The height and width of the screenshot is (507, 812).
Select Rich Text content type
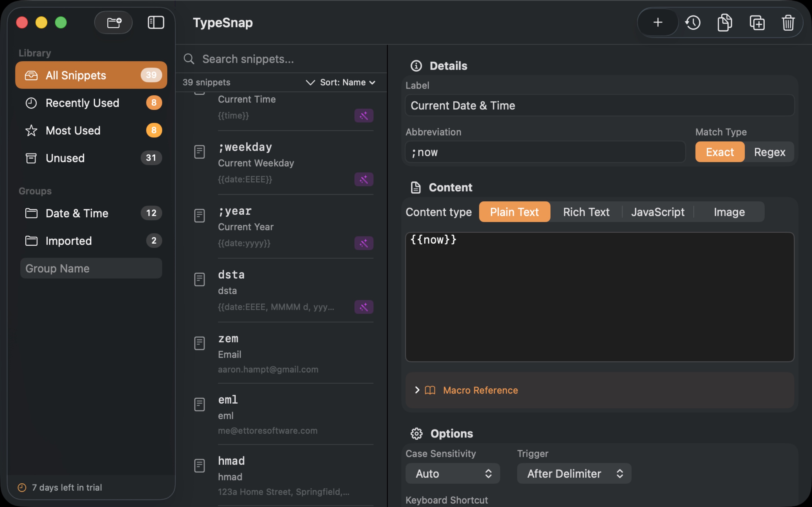click(586, 212)
